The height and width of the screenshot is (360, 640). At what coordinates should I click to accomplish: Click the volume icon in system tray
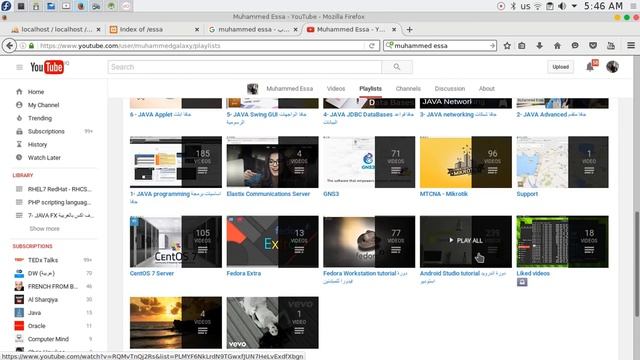tap(562, 6)
